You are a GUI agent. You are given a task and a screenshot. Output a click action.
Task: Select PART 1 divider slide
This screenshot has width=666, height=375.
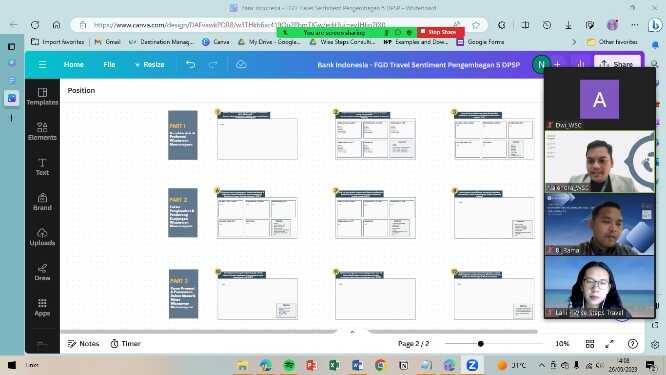point(183,135)
